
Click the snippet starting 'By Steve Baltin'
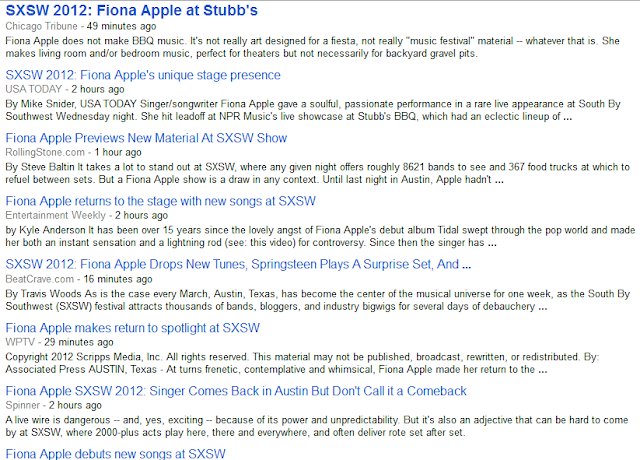pos(318,173)
